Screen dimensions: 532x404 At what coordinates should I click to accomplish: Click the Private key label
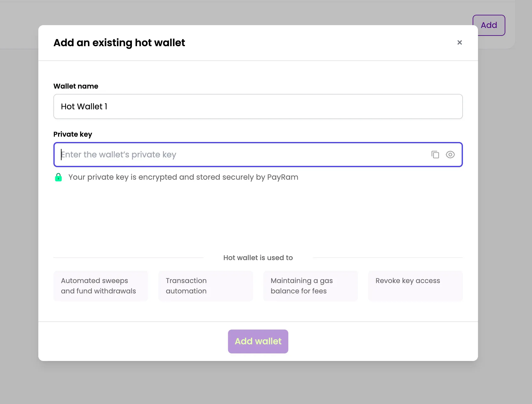click(x=73, y=134)
